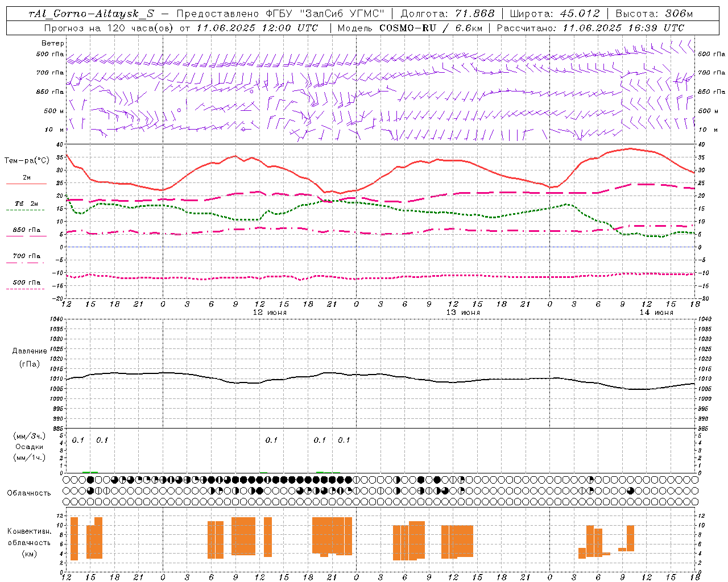Select the Прогноз на 120 часа(ов) text
Viewport: 728px width, 582px height.
pyautogui.click(x=109, y=28)
